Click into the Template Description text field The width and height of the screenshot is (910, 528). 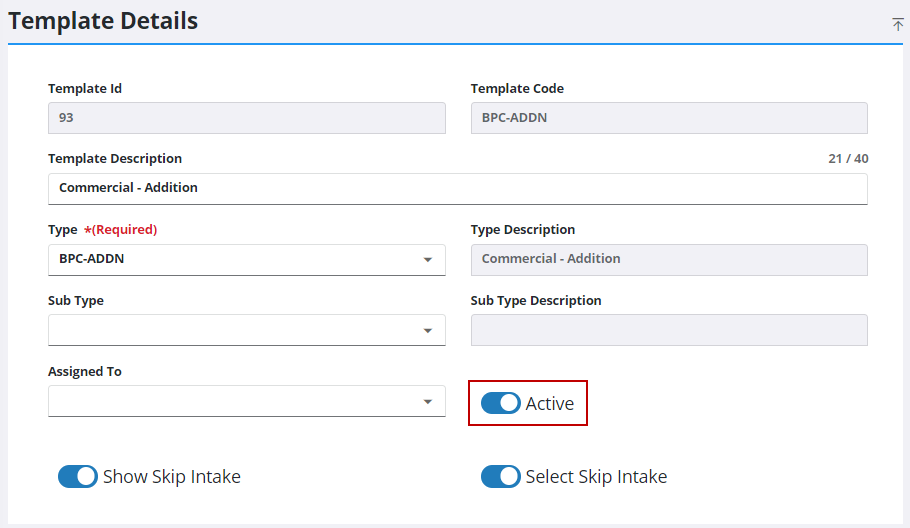pos(458,189)
